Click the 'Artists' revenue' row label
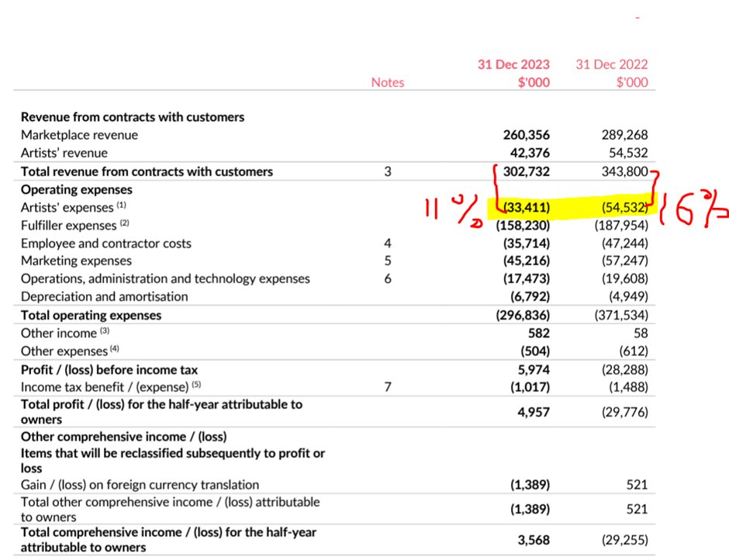 [64, 153]
